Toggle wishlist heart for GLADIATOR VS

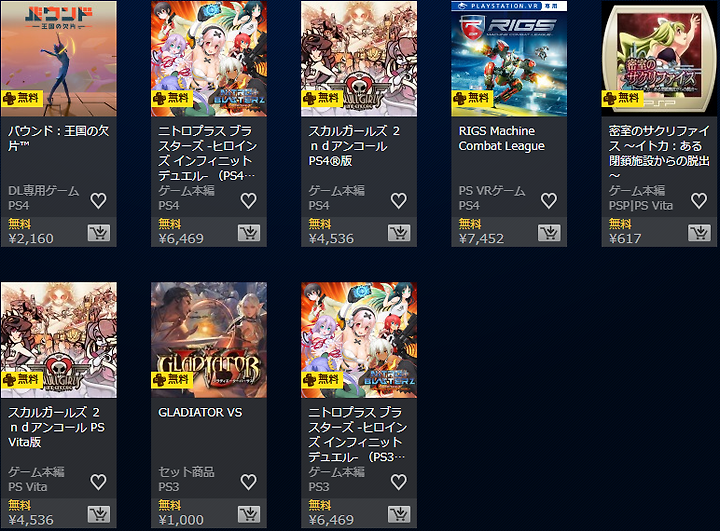tap(248, 482)
